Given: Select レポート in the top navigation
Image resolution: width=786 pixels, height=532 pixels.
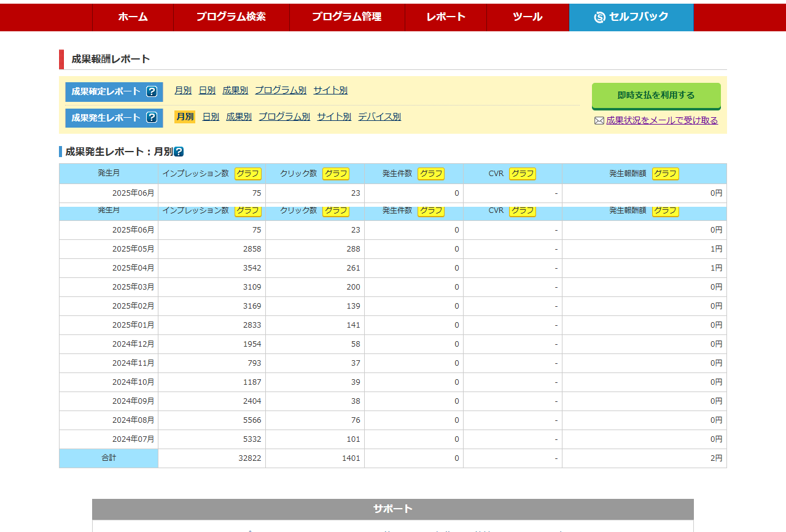Looking at the screenshot, I should click(x=446, y=17).
